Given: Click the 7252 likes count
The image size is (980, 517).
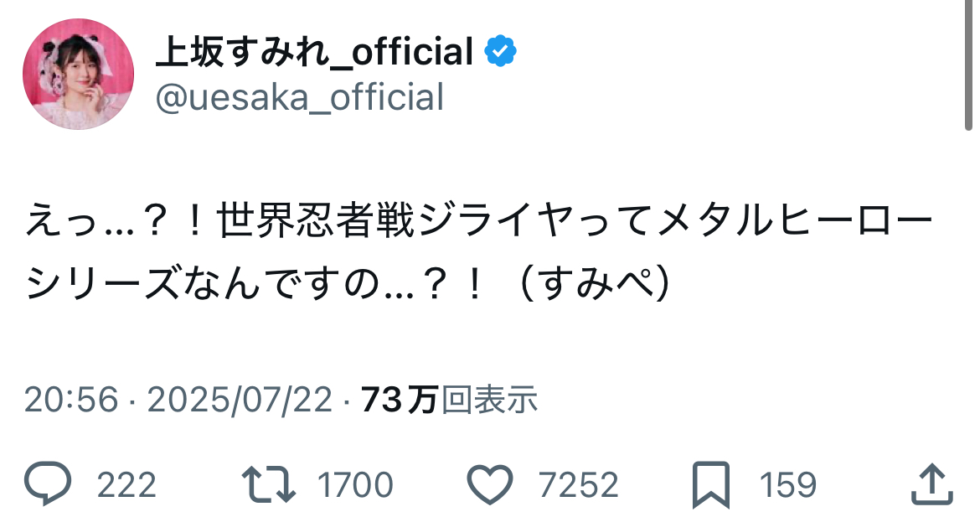Looking at the screenshot, I should click(578, 485).
